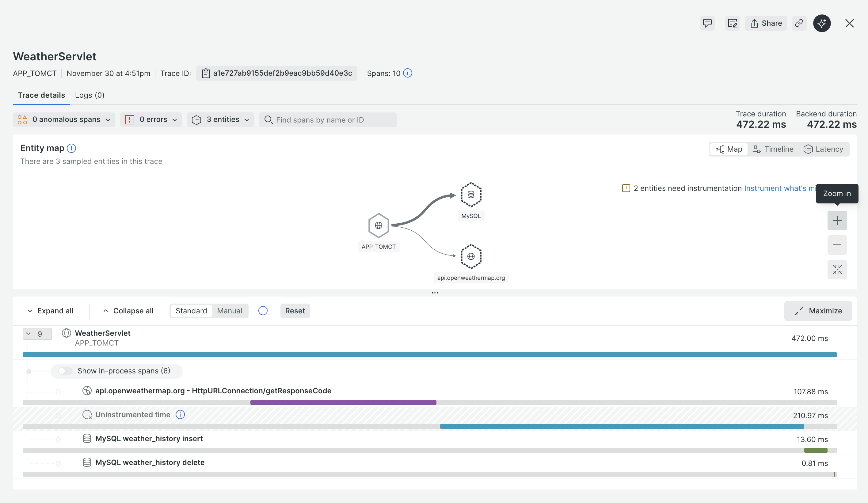Open the anomalous spans dropdown
This screenshot has height=503, width=868.
pyautogui.click(x=64, y=120)
